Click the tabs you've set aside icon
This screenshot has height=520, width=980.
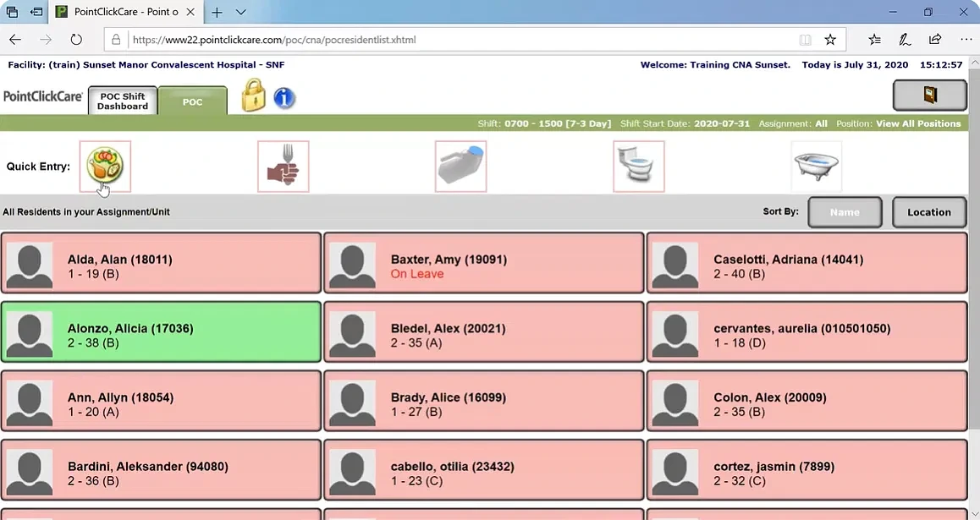(12, 12)
